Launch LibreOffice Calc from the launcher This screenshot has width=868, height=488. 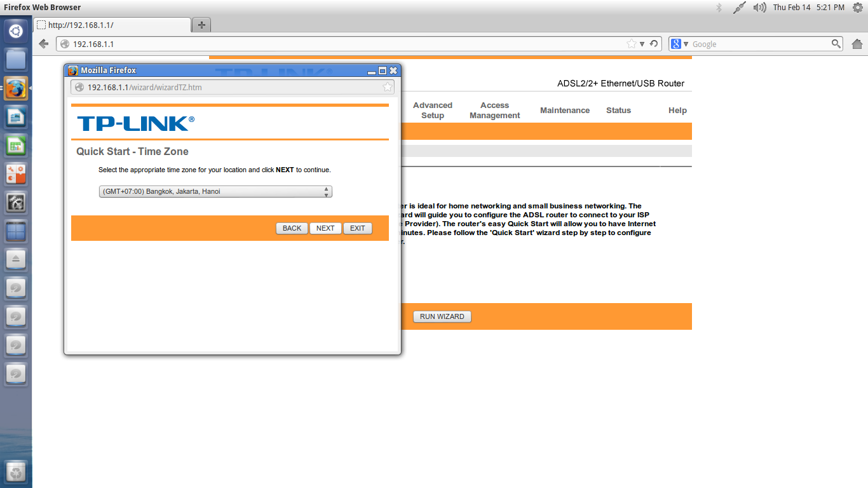coord(16,146)
